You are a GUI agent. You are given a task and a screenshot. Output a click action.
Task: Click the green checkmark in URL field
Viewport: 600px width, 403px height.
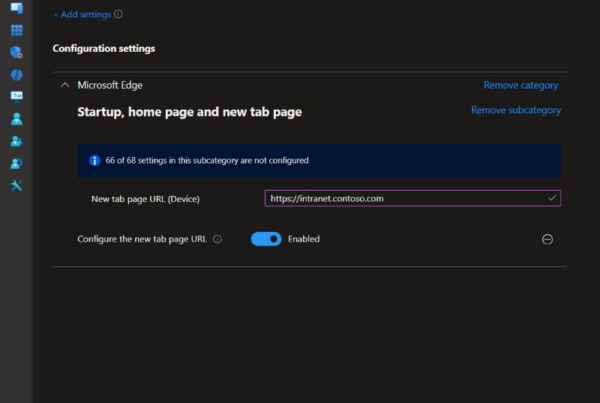(x=552, y=198)
